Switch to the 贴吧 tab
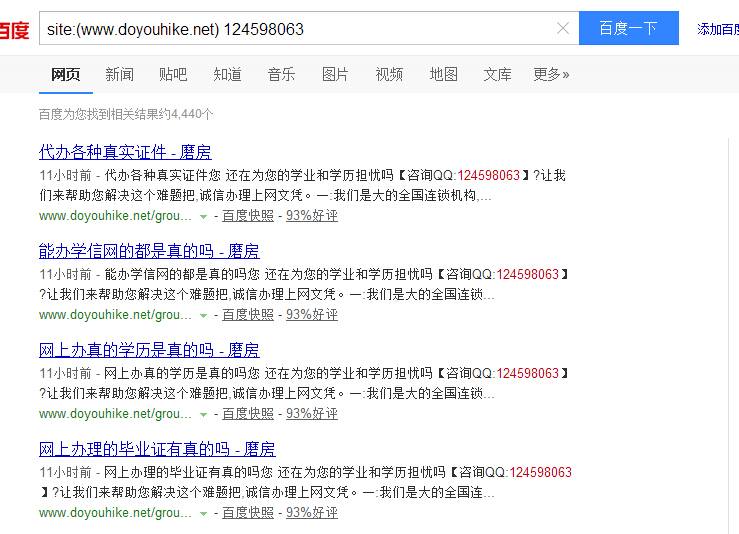The height and width of the screenshot is (534, 739). (173, 74)
